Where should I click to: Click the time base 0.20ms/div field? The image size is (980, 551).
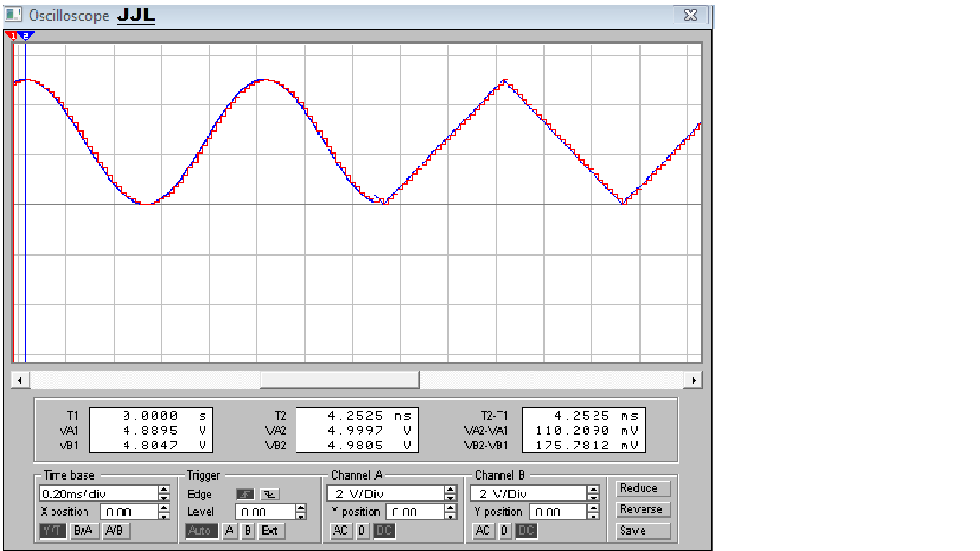pos(99,493)
